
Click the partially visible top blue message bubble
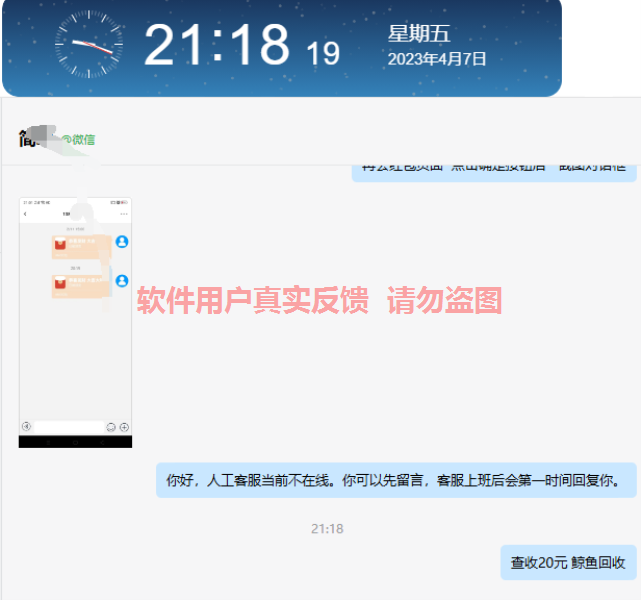494,173
